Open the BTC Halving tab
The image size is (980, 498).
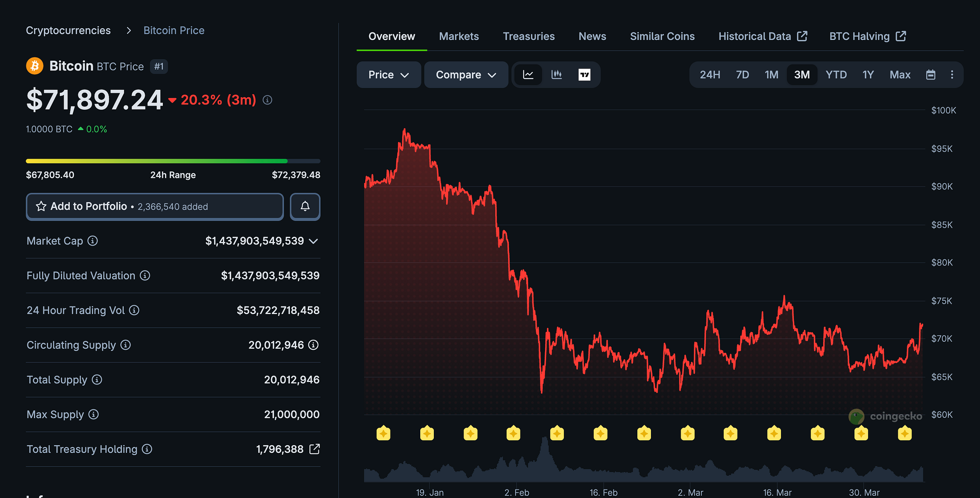(x=867, y=36)
